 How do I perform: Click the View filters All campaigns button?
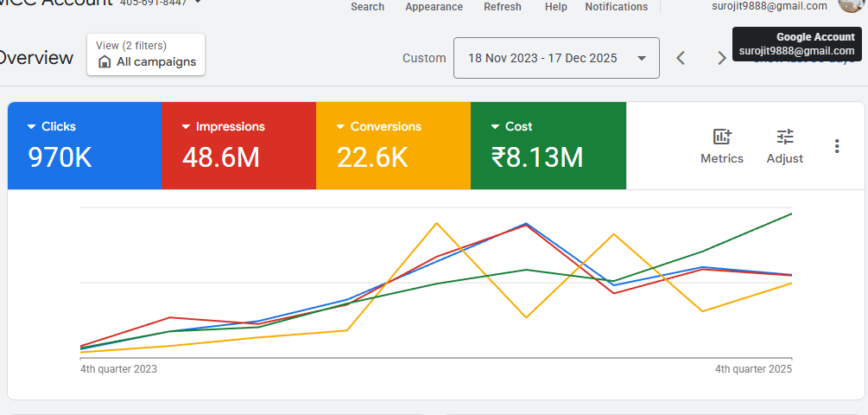146,54
